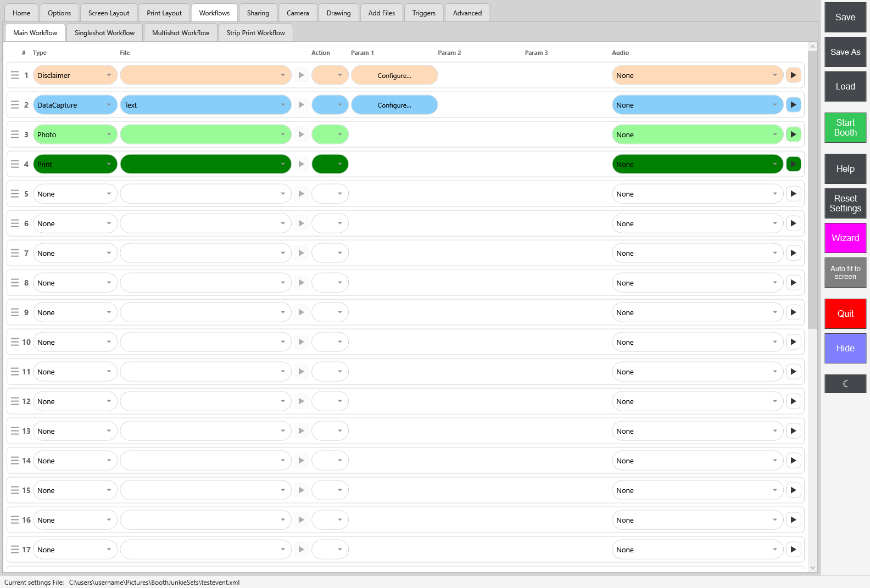870x588 pixels.
Task: Play audio for row 2 DataCapture
Action: 793,105
